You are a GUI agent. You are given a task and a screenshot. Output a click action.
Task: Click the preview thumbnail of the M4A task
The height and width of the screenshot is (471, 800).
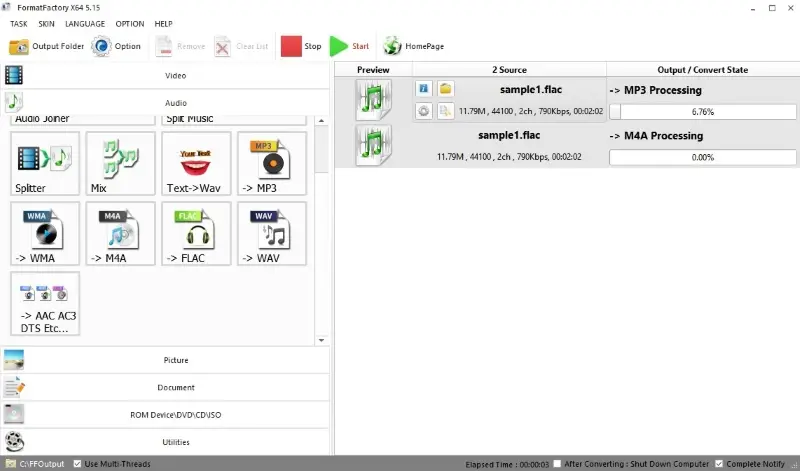tap(373, 145)
